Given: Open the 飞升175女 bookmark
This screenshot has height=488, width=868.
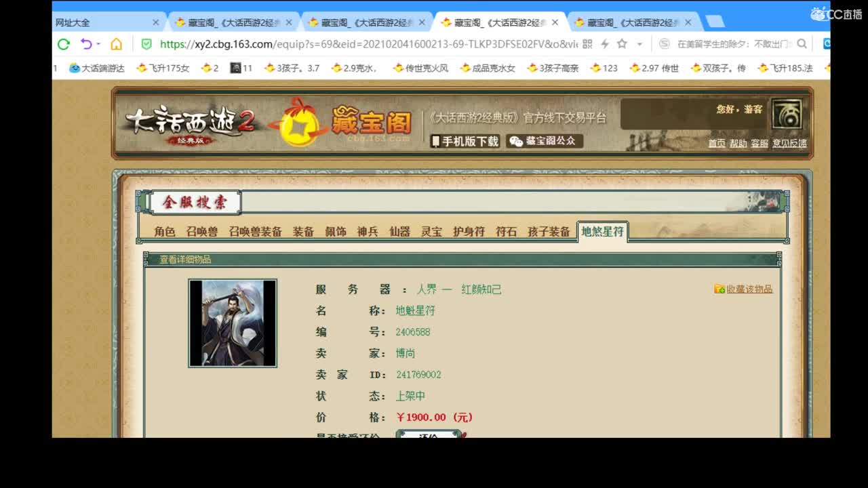Looking at the screenshot, I should point(163,68).
